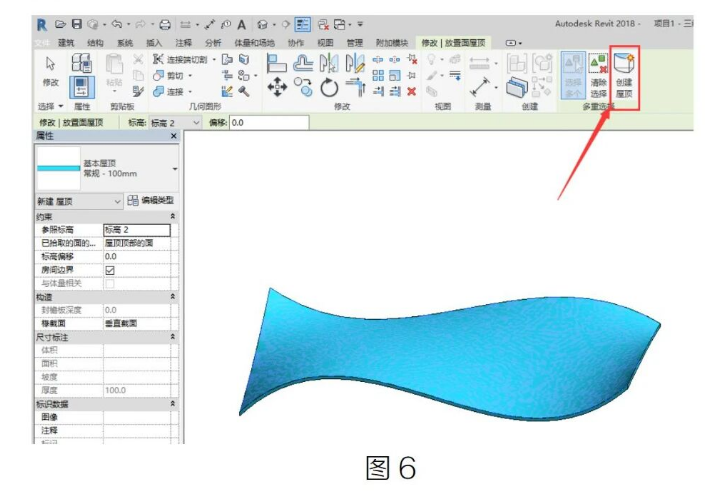Toggle the 房间边界 checkbox
717x502 pixels.
[x=110, y=270]
